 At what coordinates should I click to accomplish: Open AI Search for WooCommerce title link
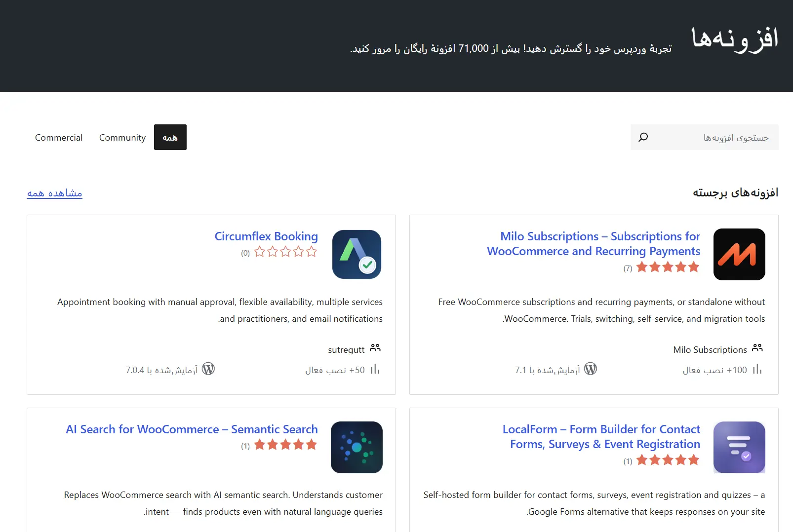tap(192, 429)
